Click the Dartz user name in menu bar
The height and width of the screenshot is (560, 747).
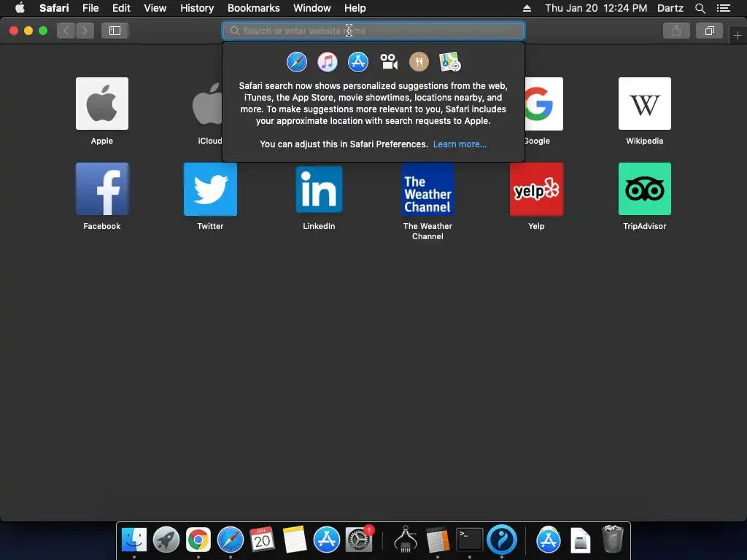tap(670, 8)
